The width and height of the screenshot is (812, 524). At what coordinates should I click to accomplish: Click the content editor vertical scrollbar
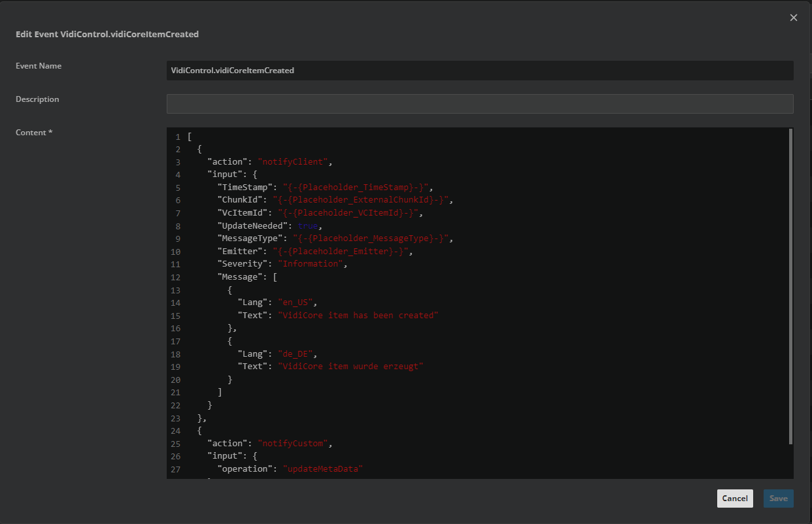(790, 286)
